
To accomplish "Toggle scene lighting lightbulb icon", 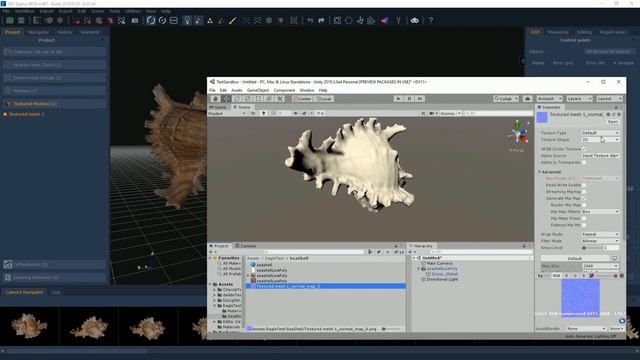I will click(264, 113).
